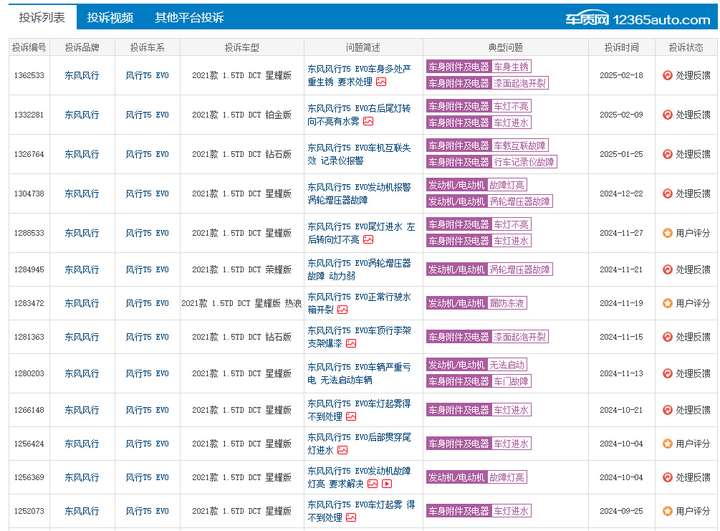Select complaint number 1280203
Screen dimensions: 720x531
[29, 373]
